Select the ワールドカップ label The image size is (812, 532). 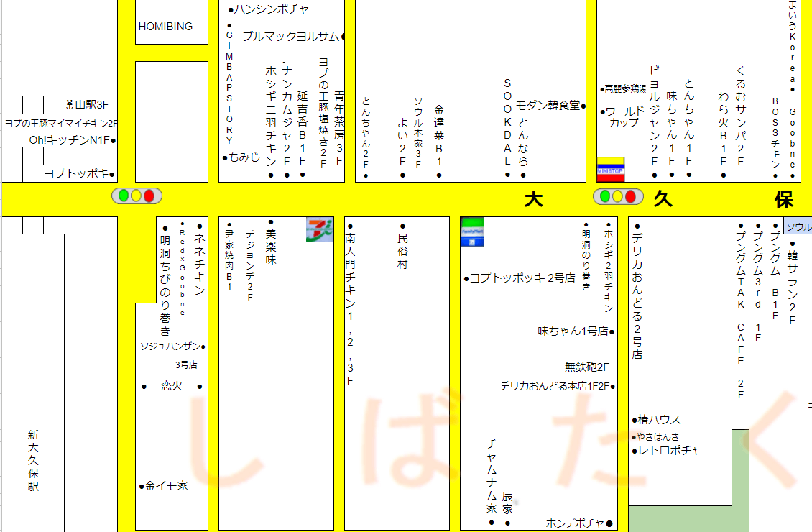(x=622, y=117)
